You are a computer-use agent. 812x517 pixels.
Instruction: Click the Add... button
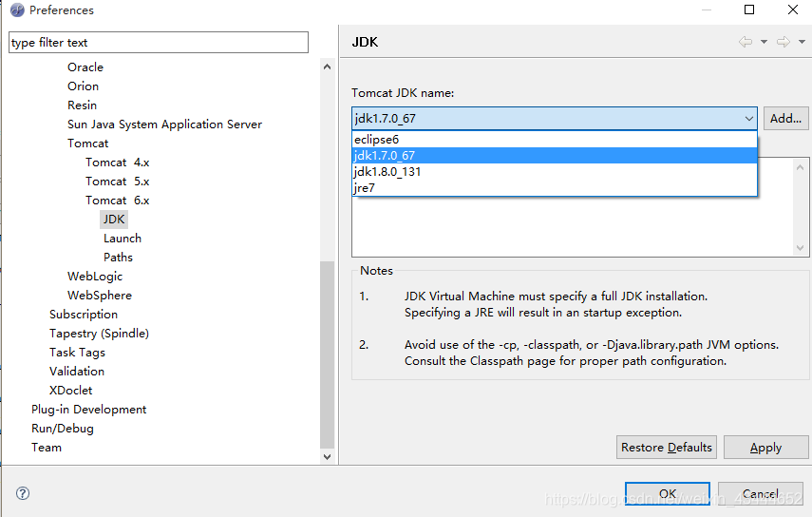tap(785, 119)
